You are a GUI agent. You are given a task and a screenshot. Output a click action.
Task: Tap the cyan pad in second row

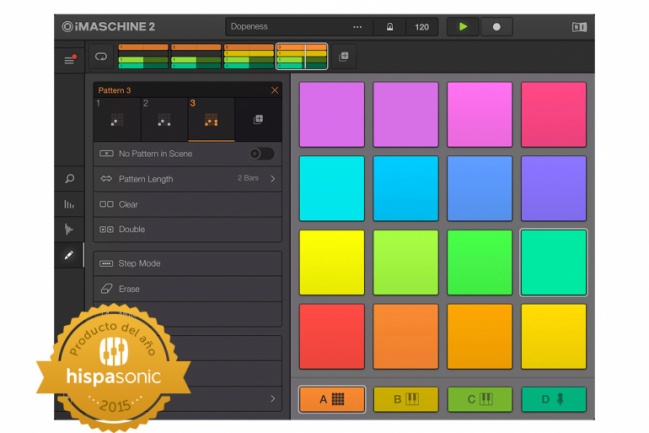tap(332, 188)
